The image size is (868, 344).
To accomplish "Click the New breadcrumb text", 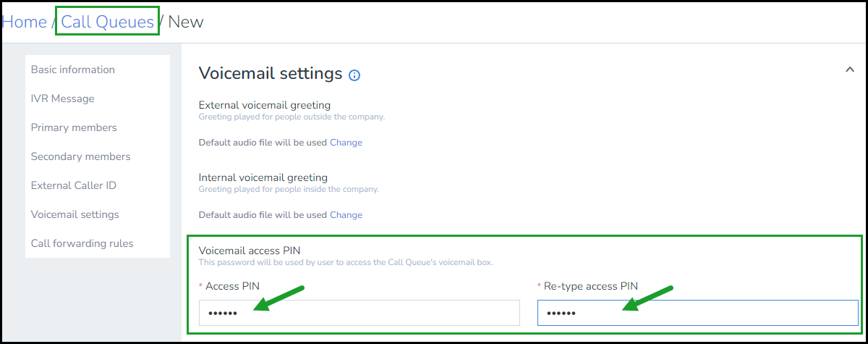I will [x=186, y=22].
